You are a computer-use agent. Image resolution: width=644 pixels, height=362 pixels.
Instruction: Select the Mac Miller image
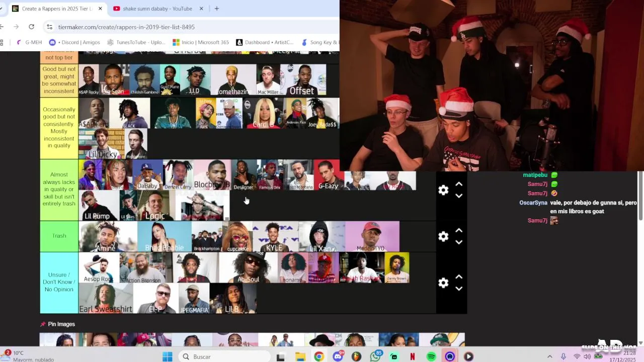tap(268, 80)
